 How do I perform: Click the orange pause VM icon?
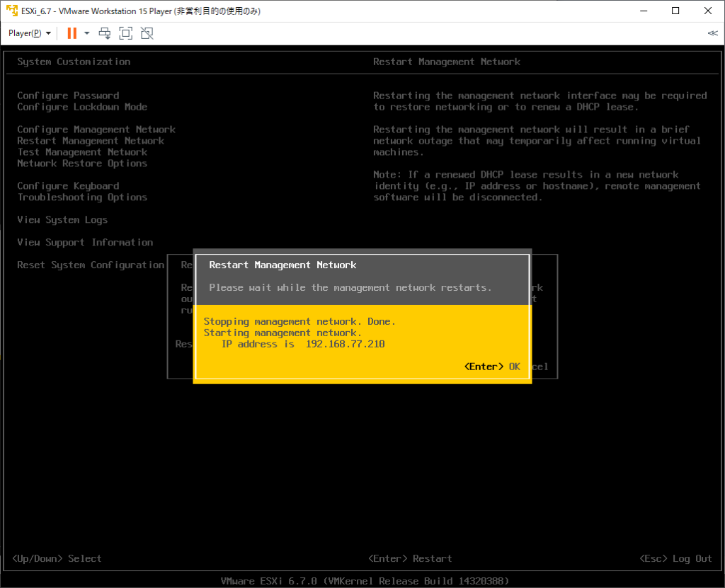point(72,33)
